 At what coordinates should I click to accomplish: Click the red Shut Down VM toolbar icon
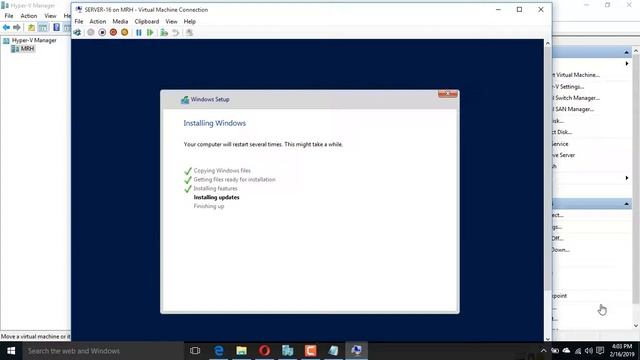point(113,32)
